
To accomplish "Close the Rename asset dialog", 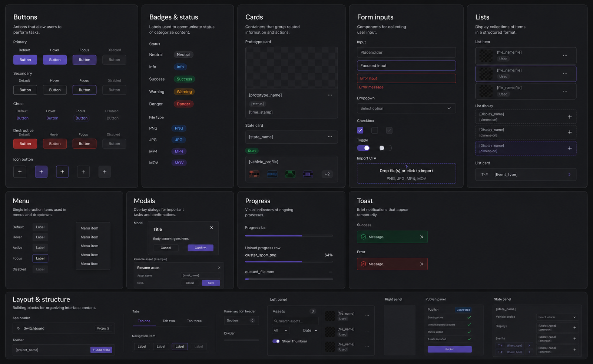I will pos(219,268).
